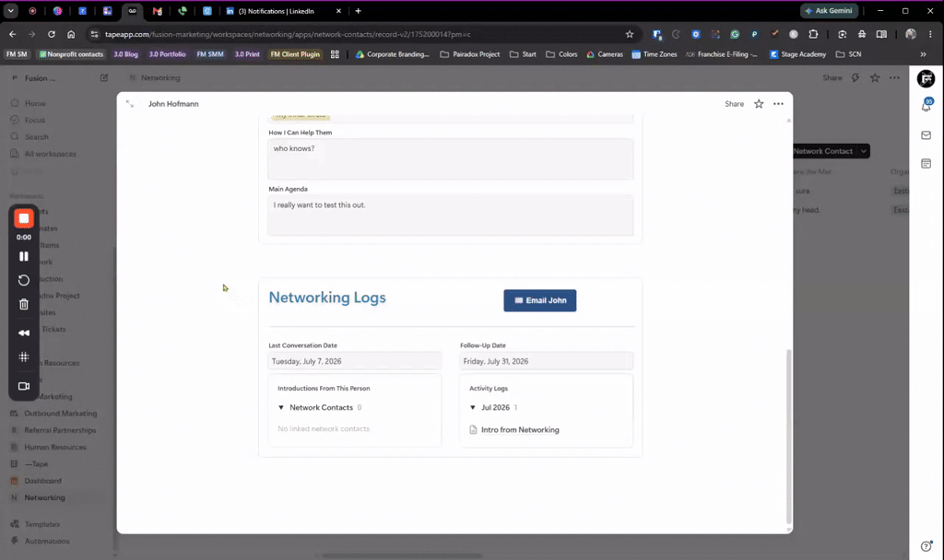The width and height of the screenshot is (944, 560).
Task: Open the Stage Academy bookmark
Action: click(797, 54)
